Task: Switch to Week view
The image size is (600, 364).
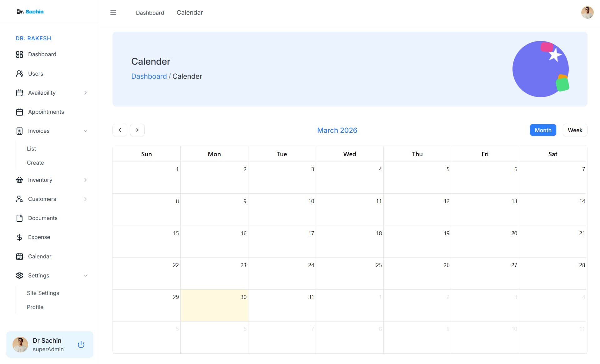Action: click(575, 130)
